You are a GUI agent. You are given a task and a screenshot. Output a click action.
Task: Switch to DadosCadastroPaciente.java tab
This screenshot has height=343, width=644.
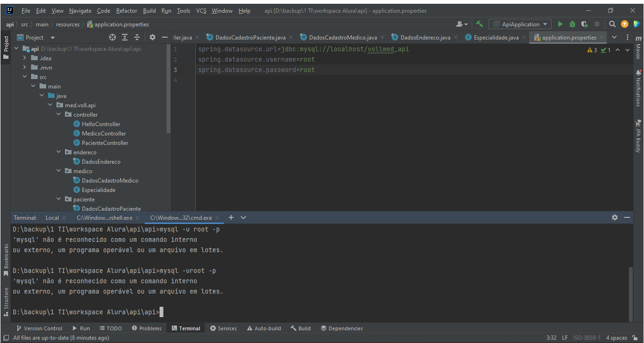tap(250, 37)
